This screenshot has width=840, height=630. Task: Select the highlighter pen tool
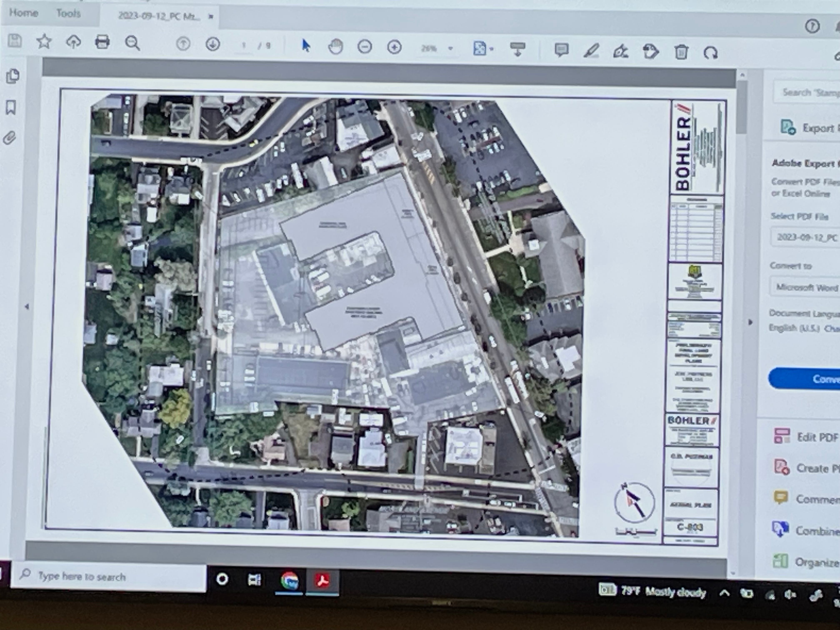pos(591,50)
